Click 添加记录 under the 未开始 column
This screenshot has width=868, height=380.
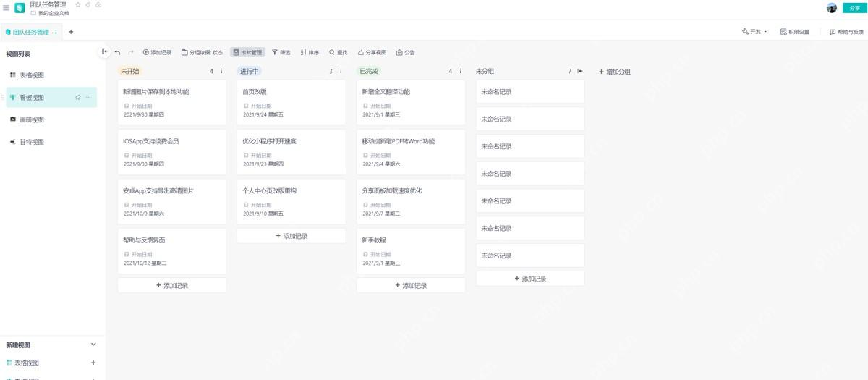tap(172, 285)
